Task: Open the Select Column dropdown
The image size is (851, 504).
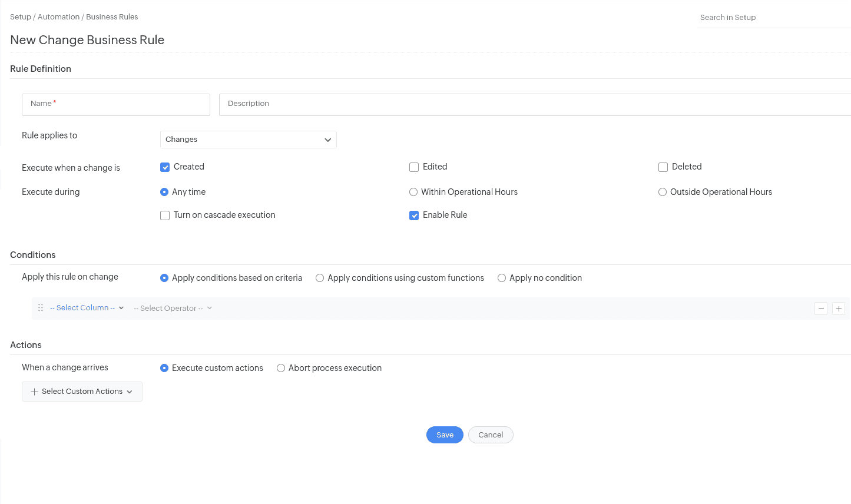Action: click(x=87, y=308)
